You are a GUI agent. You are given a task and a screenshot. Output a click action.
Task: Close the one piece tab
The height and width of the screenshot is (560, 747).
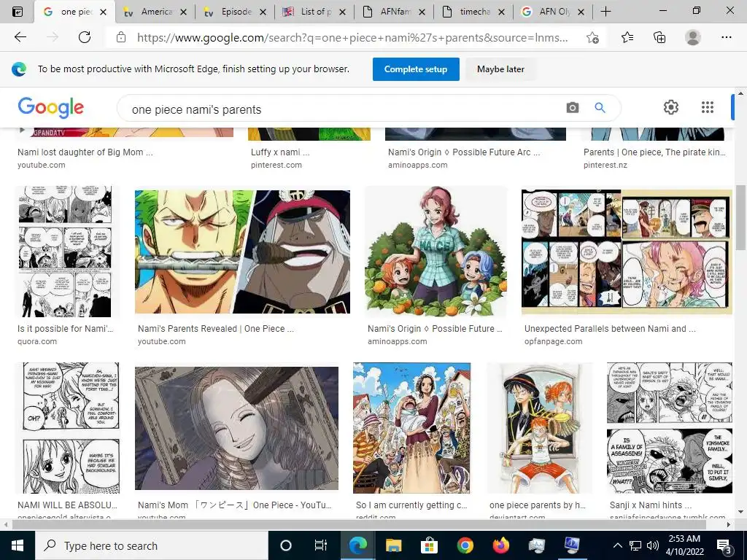[x=104, y=12]
